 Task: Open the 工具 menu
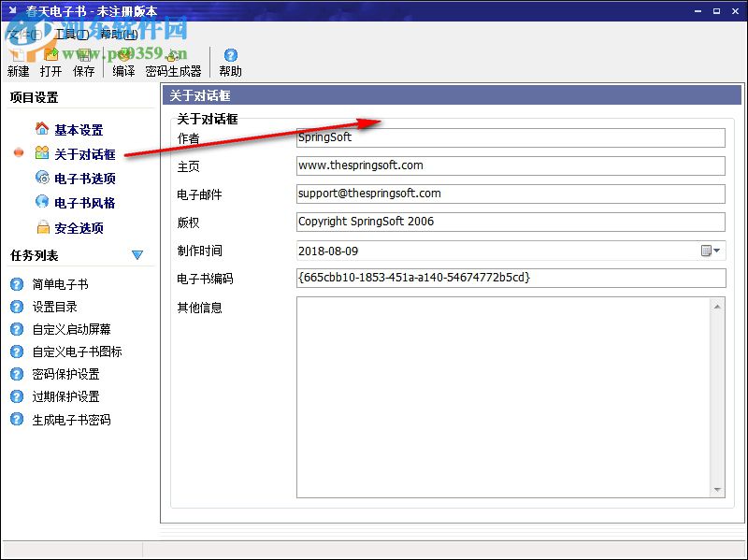[x=72, y=35]
